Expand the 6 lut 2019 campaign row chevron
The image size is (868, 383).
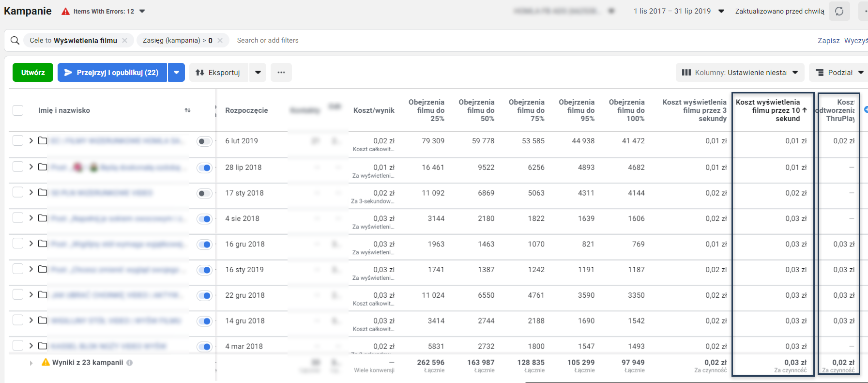(31, 140)
